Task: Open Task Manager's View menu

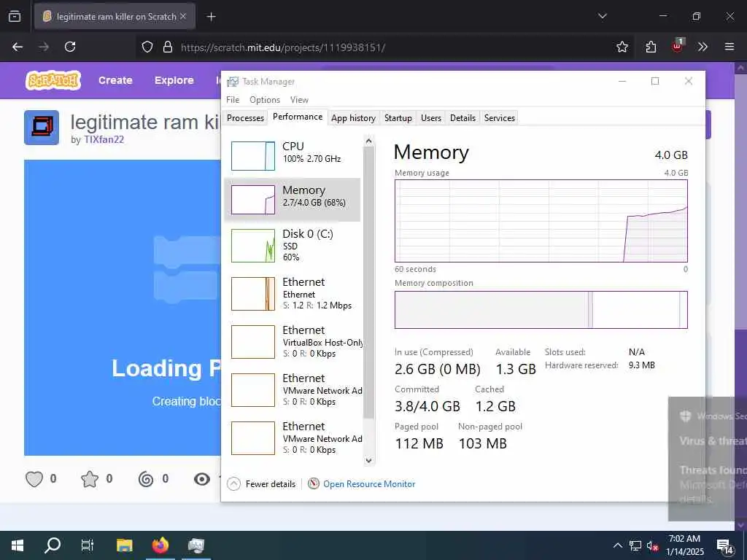Action: click(x=299, y=99)
